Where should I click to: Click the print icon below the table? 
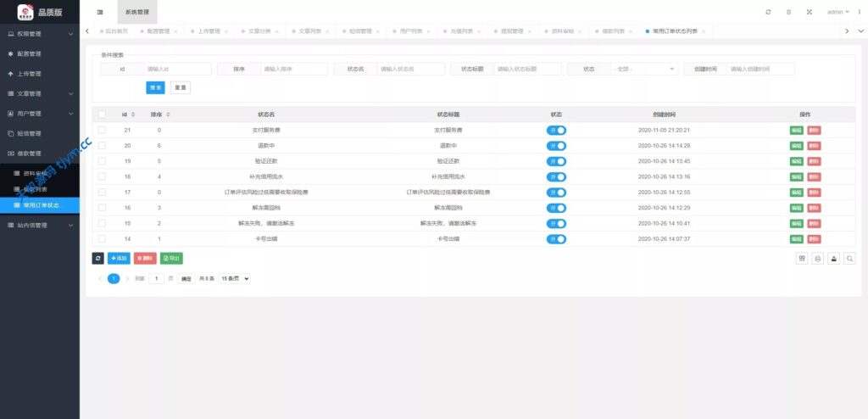coord(818,259)
